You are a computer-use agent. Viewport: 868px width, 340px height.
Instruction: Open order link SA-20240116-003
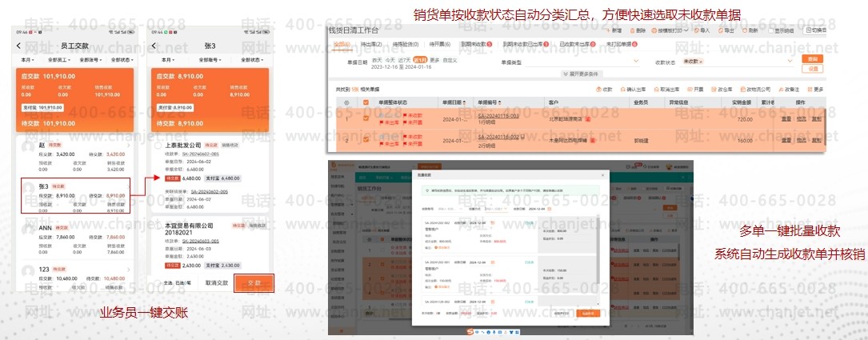click(x=498, y=116)
